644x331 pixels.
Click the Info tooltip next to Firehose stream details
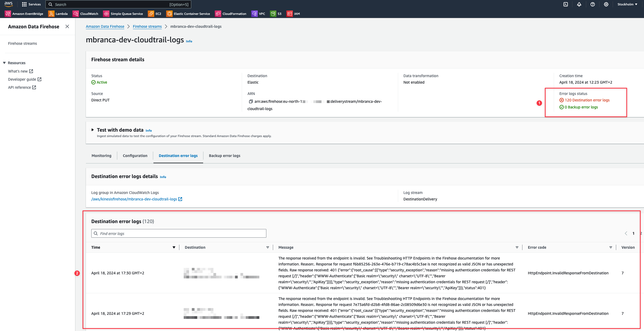[x=189, y=41]
